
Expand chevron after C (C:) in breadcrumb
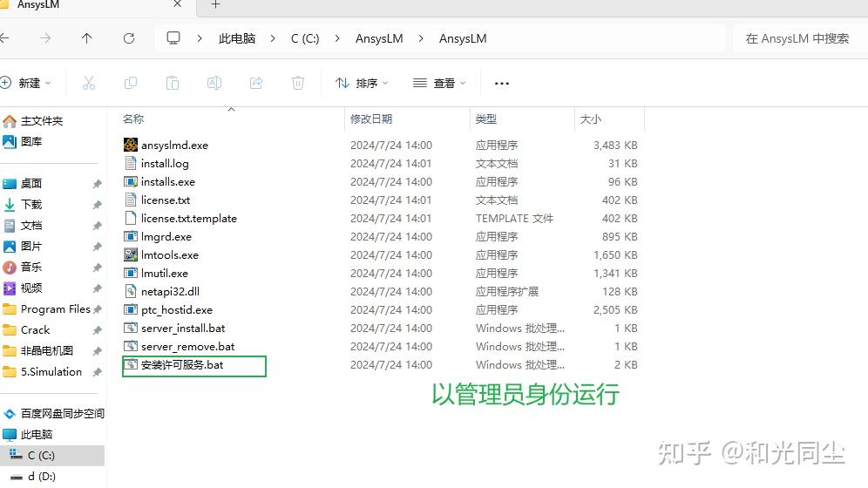coord(337,38)
